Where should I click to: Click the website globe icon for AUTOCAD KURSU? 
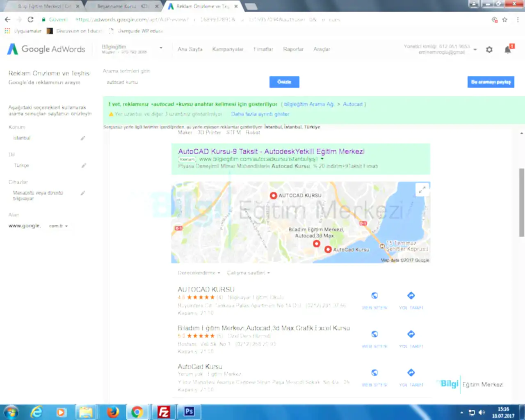click(x=374, y=296)
